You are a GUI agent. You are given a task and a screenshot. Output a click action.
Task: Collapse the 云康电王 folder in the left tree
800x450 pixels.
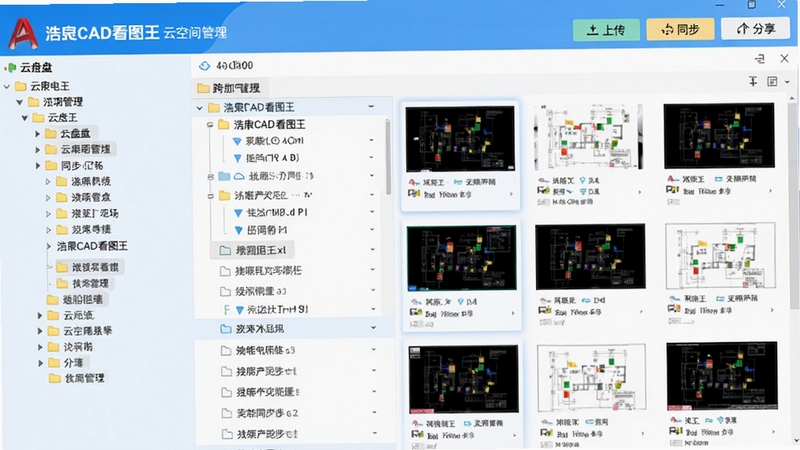click(7, 86)
